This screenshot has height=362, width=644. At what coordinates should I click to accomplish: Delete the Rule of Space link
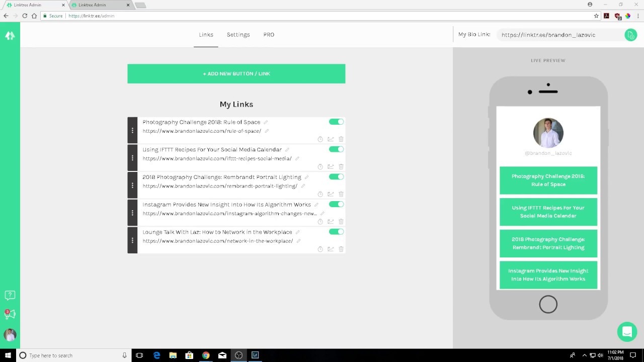(341, 139)
